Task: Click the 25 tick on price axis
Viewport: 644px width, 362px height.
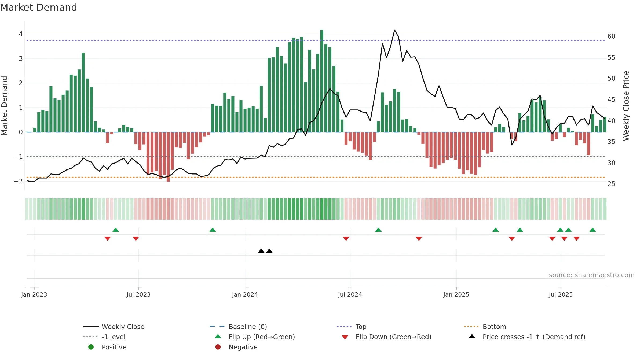Action: [x=611, y=184]
